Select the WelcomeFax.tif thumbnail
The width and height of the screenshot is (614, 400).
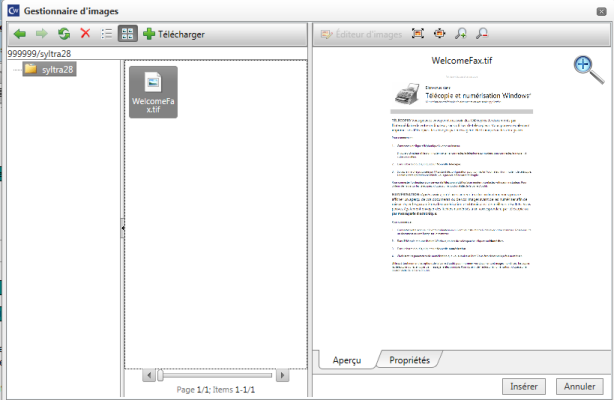[153, 92]
